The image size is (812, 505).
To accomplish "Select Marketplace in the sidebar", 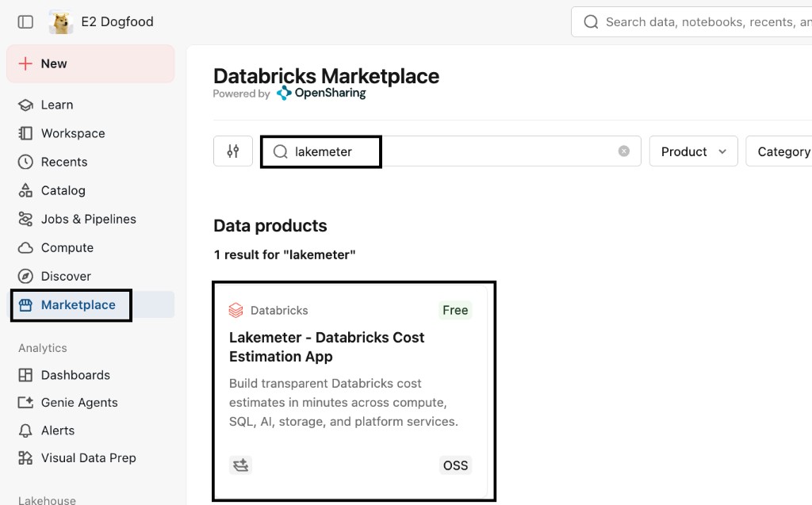I will click(90, 304).
